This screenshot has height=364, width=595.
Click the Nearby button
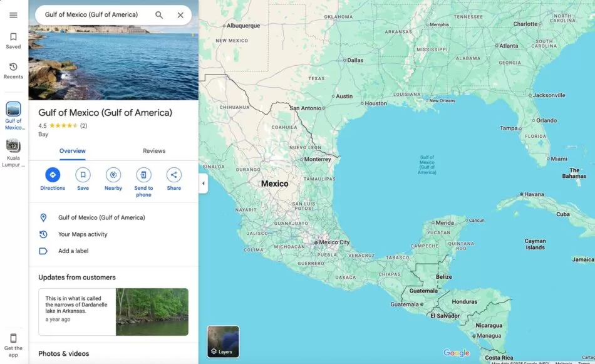[113, 179]
